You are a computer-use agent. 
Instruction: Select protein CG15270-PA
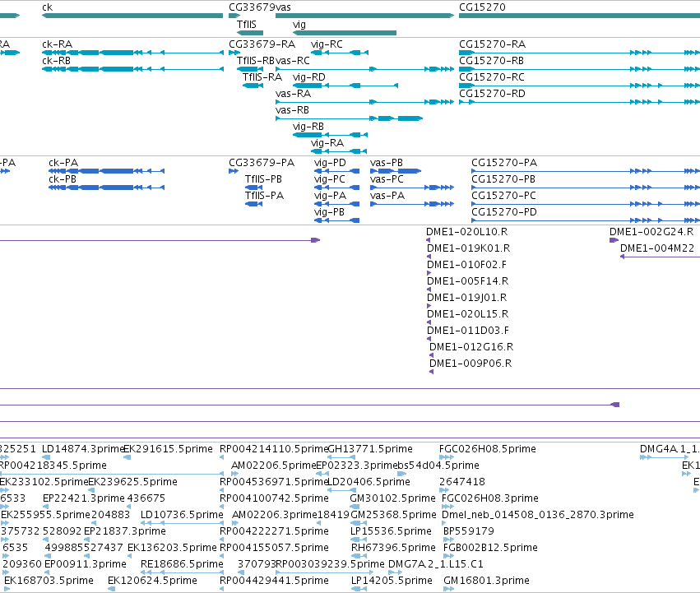(586, 171)
